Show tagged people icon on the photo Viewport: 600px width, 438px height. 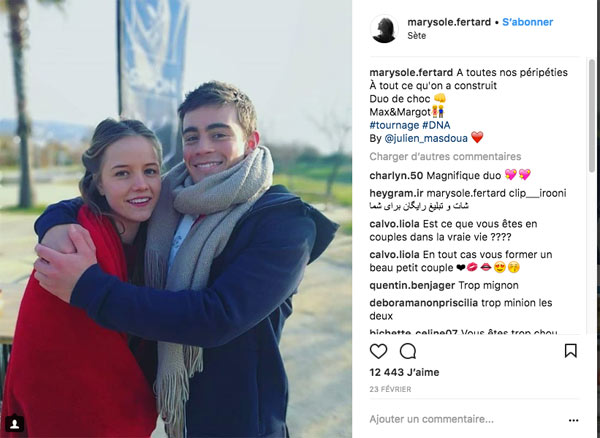tap(15, 423)
